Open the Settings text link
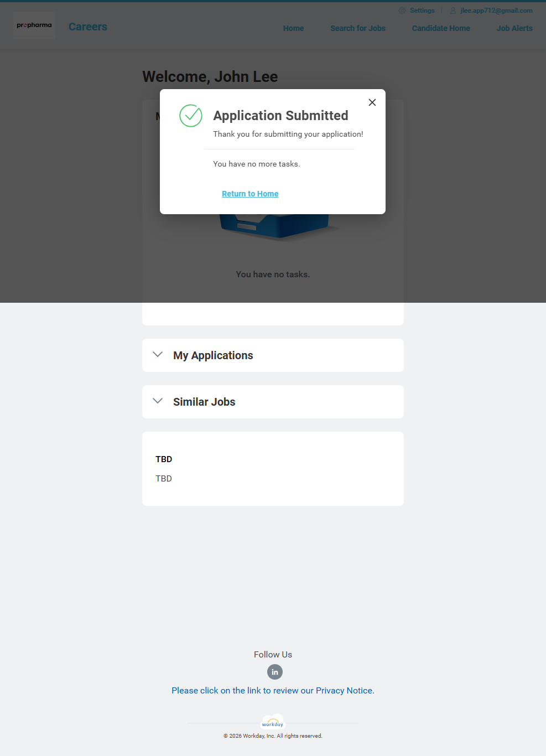 click(x=422, y=11)
